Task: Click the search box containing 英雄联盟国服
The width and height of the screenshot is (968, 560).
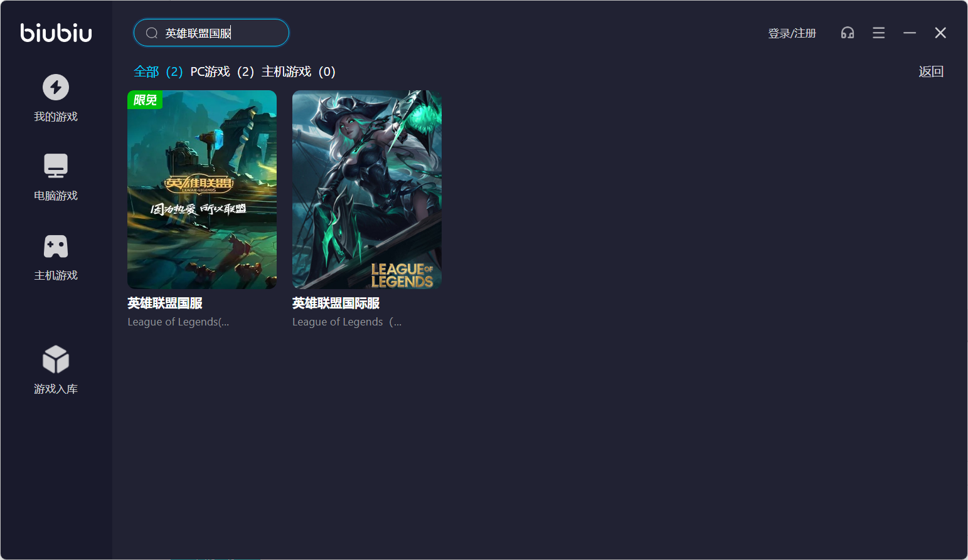Action: coord(211,33)
